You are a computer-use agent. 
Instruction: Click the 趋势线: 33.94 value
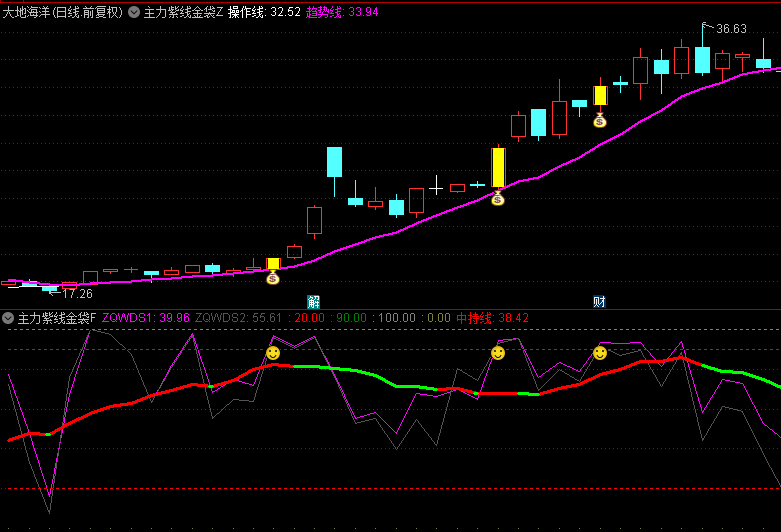[342, 12]
